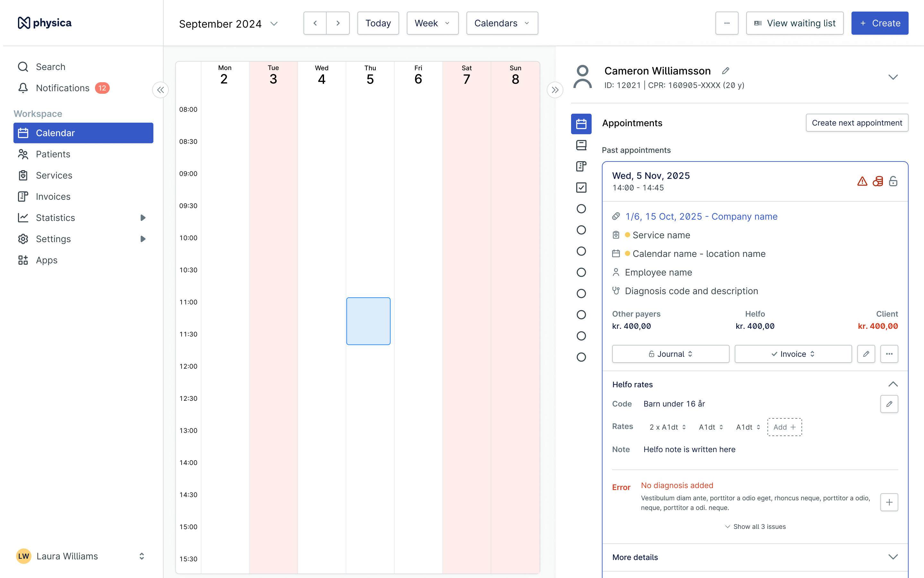The image size is (924, 578).
Task: Expand the Cameron Williamsson patient header chevron
Action: pyautogui.click(x=893, y=77)
